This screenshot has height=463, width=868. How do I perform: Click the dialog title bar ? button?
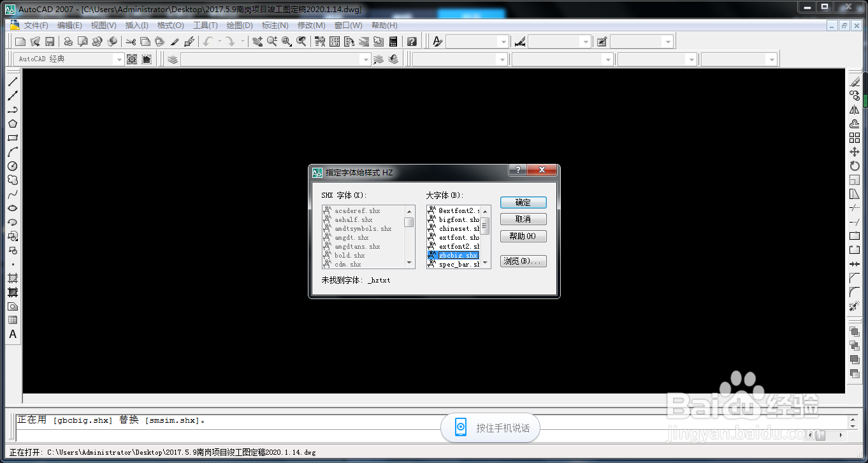(x=517, y=170)
